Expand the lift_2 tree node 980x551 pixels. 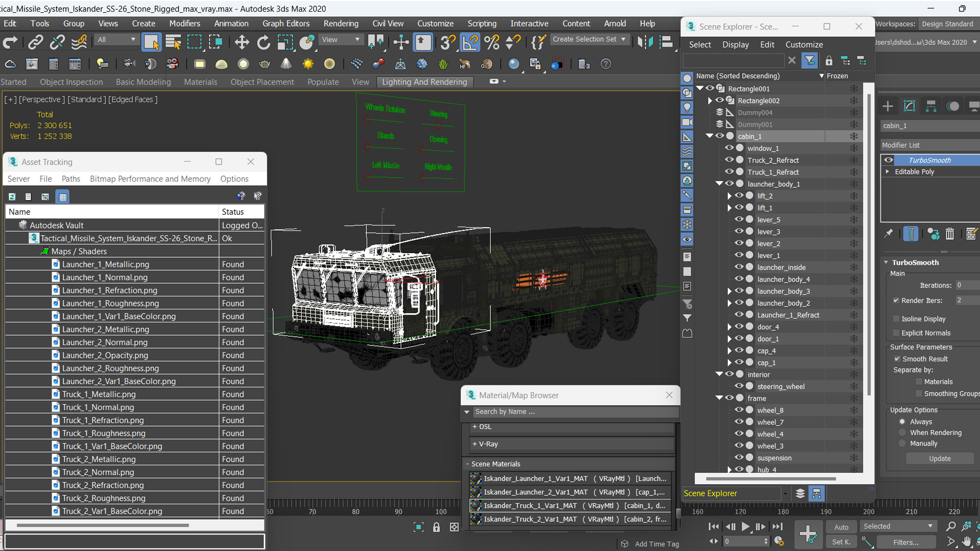pos(729,195)
